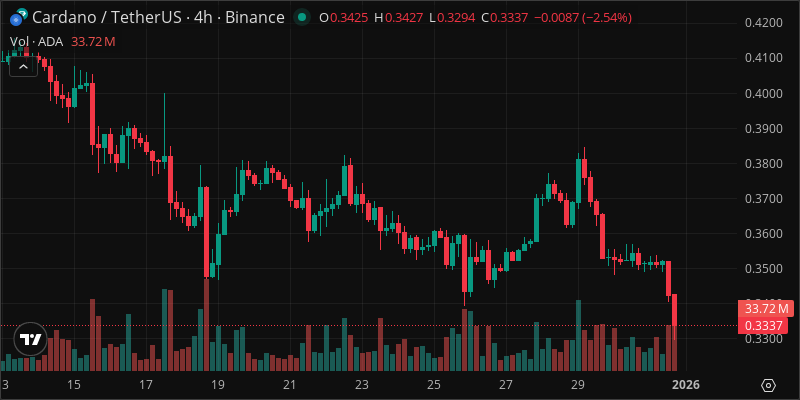Click the 0.3500 price axis label
The width and height of the screenshot is (800, 400).
click(762, 269)
